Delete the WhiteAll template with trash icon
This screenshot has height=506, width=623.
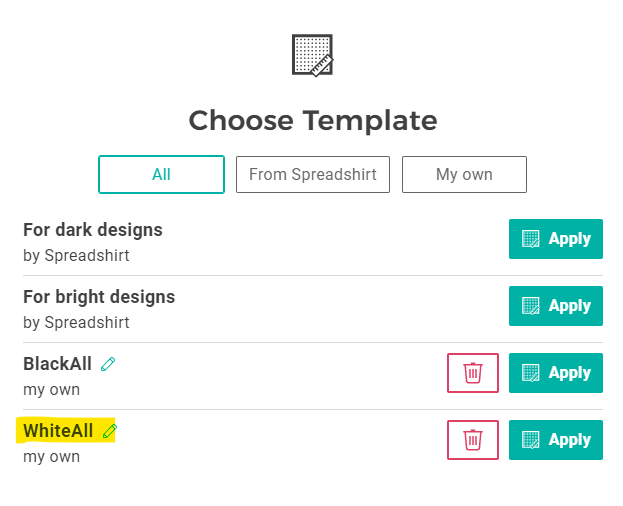pos(473,440)
